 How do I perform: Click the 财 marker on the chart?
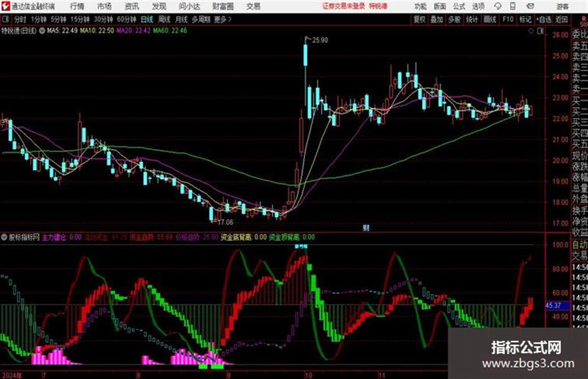[x=366, y=228]
